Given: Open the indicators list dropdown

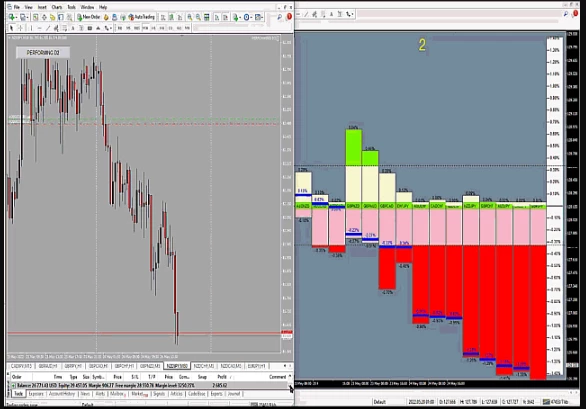Looking at the screenshot, I should pos(240,17).
